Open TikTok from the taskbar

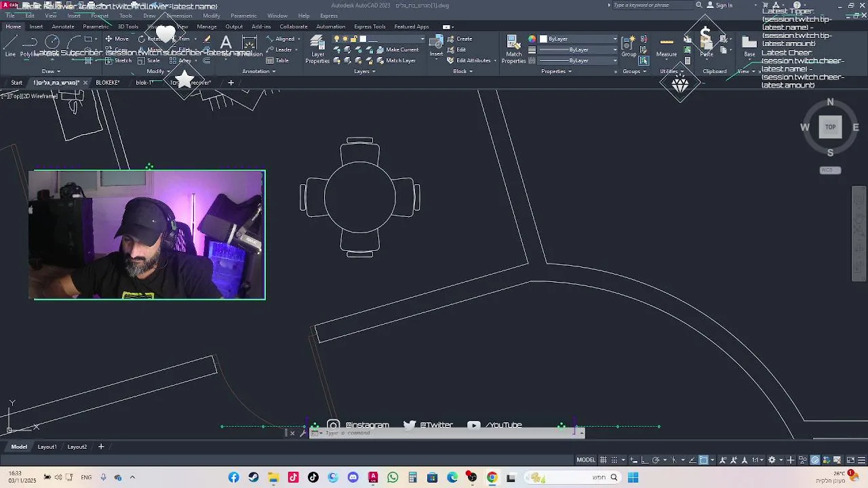point(313,478)
